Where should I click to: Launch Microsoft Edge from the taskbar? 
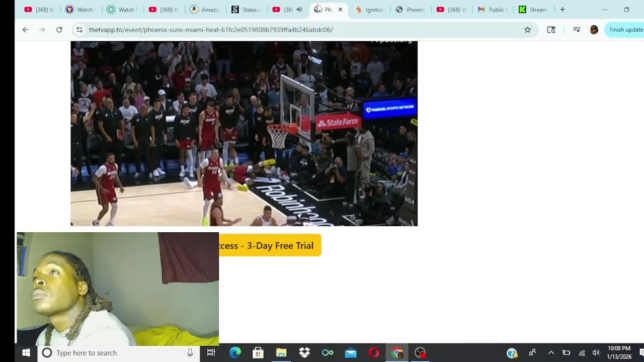tap(235, 353)
